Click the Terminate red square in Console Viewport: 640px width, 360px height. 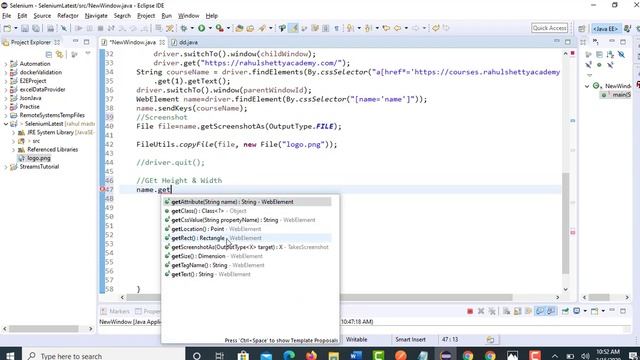470,311
